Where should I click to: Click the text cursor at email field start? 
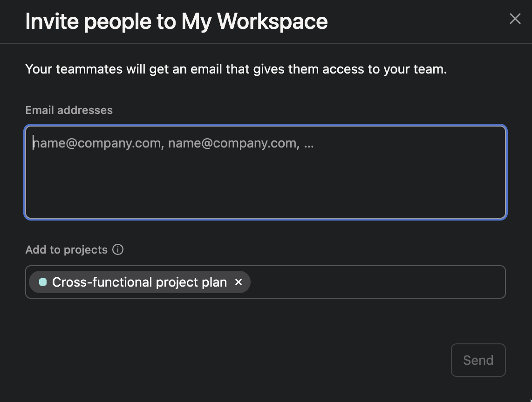[34, 143]
